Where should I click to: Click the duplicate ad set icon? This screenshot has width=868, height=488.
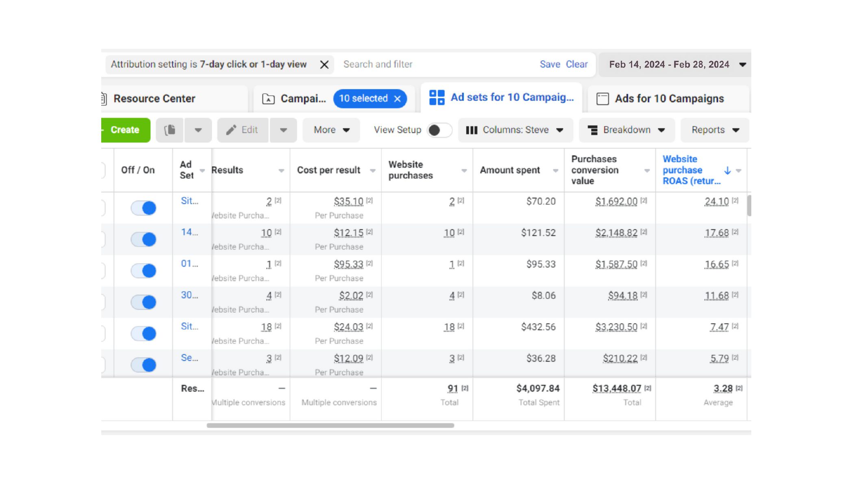[x=170, y=130]
